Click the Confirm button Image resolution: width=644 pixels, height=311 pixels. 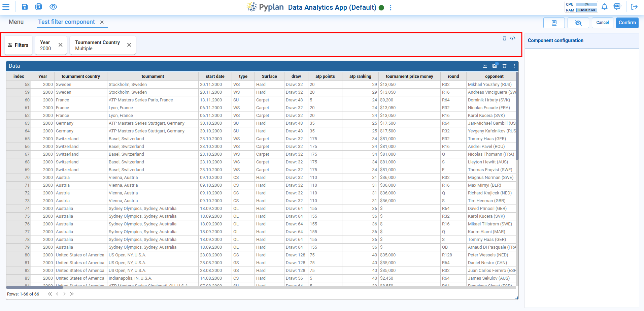[627, 23]
